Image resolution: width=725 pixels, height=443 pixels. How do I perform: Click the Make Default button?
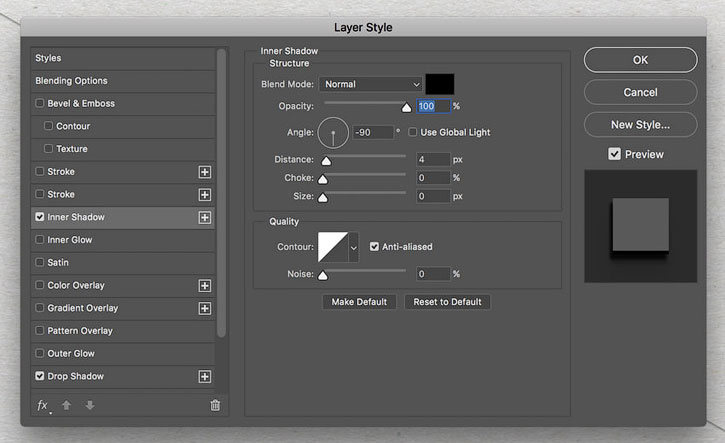coord(359,302)
